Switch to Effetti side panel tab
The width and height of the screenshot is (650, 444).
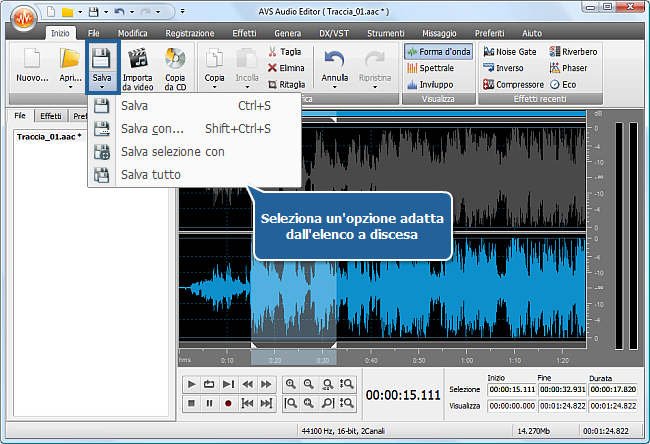(51, 116)
